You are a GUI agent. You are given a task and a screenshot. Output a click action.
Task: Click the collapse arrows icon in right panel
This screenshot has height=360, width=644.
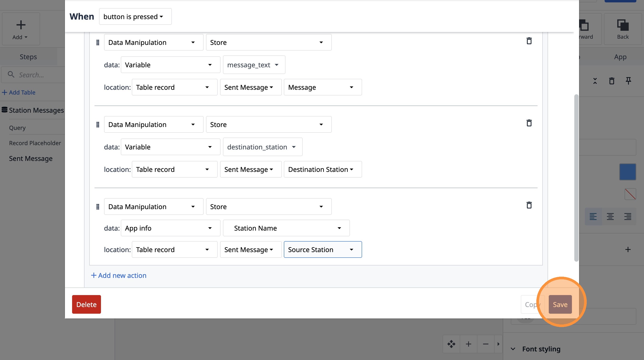[x=595, y=81]
